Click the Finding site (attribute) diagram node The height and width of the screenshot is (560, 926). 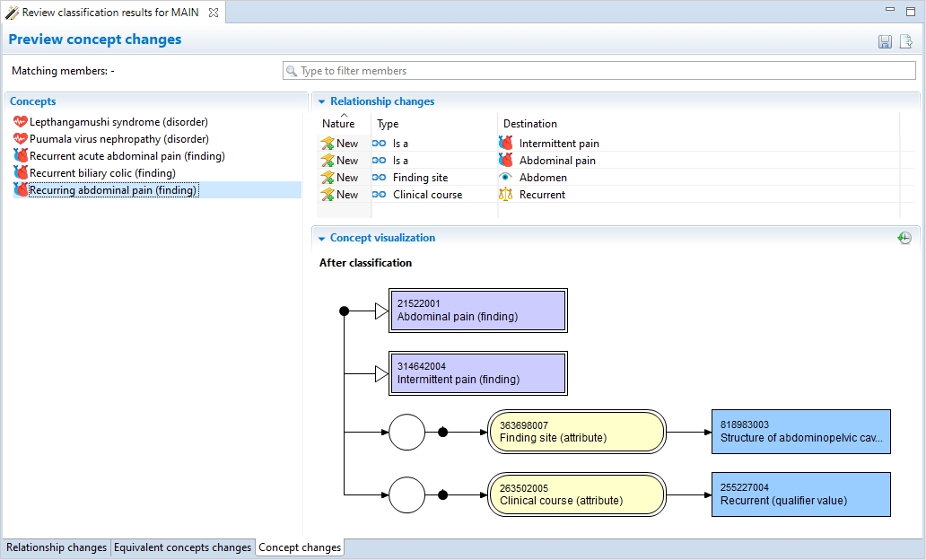pyautogui.click(x=576, y=432)
